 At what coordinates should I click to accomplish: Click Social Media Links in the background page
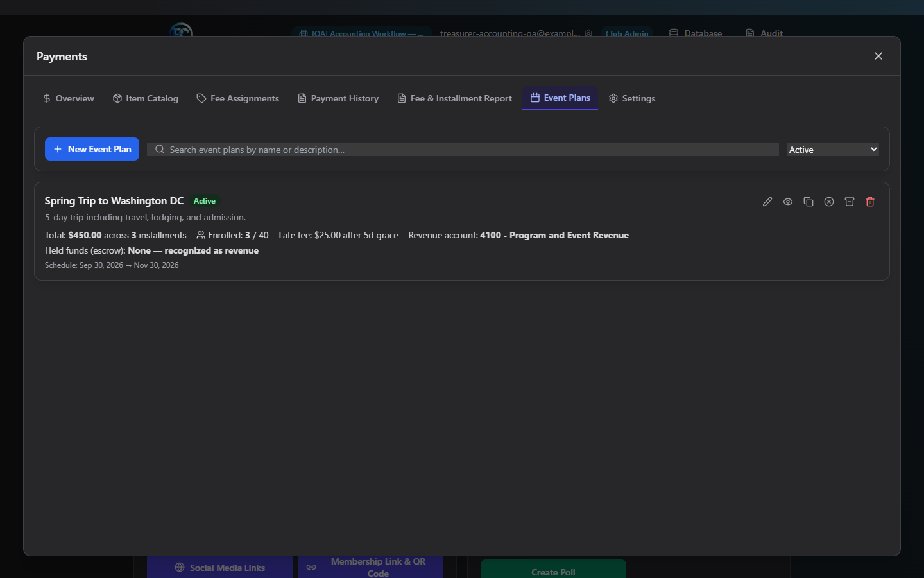coord(219,568)
